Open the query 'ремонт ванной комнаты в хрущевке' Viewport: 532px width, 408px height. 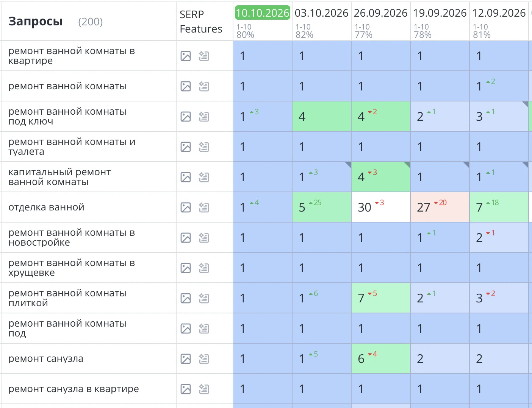tap(72, 268)
